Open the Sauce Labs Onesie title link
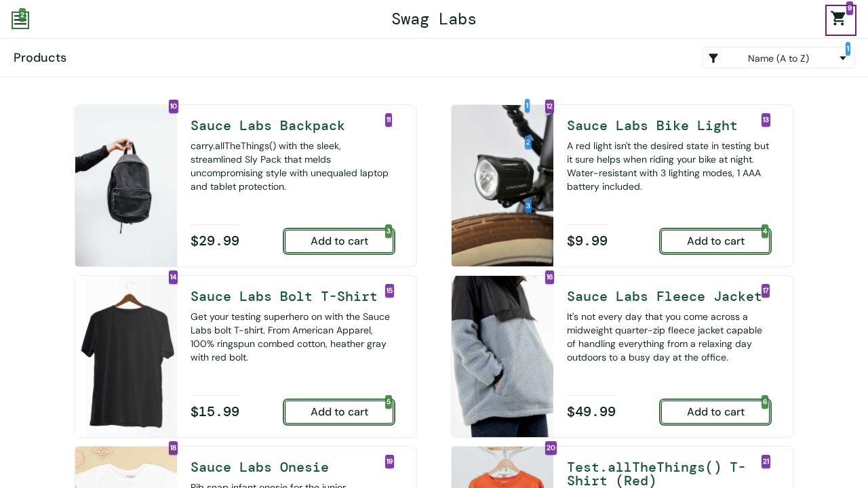The height and width of the screenshot is (488, 868). [x=260, y=467]
